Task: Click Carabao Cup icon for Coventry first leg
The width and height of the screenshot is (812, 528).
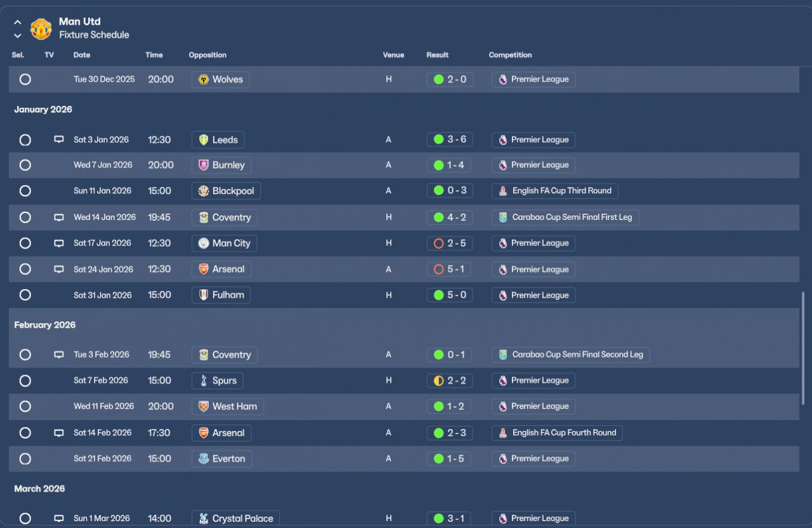Action: point(503,217)
